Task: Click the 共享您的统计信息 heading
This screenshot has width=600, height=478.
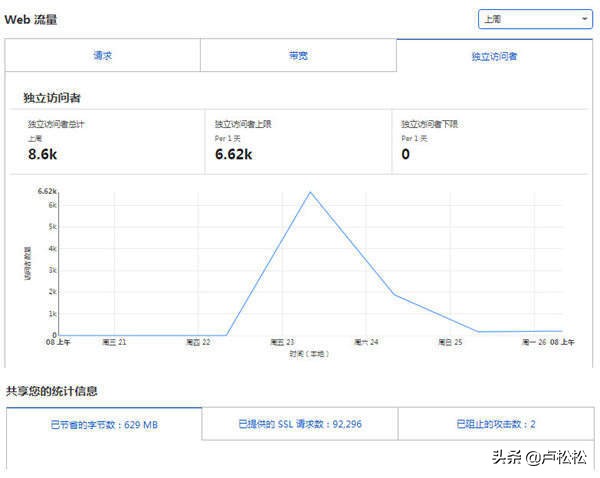Action: click(52, 391)
